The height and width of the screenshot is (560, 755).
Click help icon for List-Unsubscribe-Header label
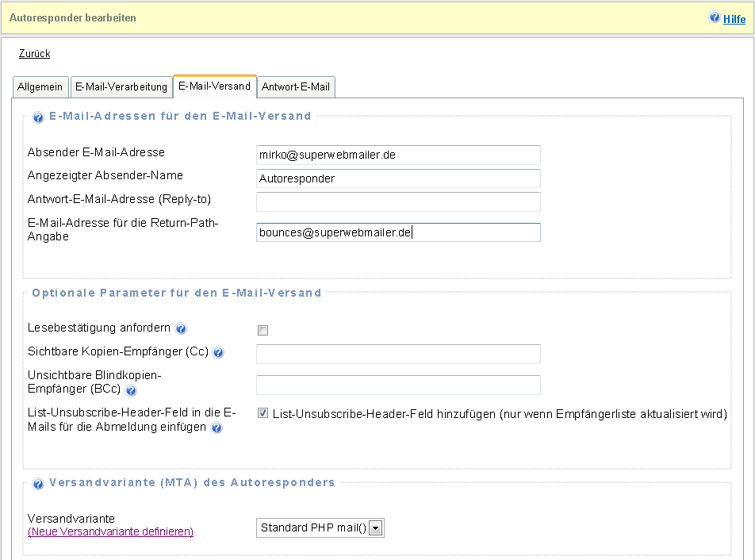(216, 428)
